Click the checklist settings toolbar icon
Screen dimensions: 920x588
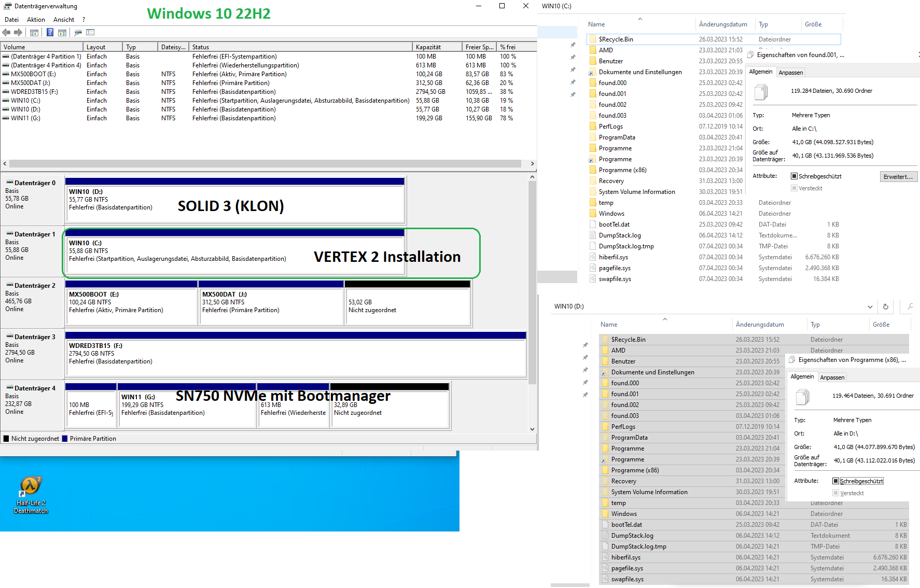click(90, 33)
